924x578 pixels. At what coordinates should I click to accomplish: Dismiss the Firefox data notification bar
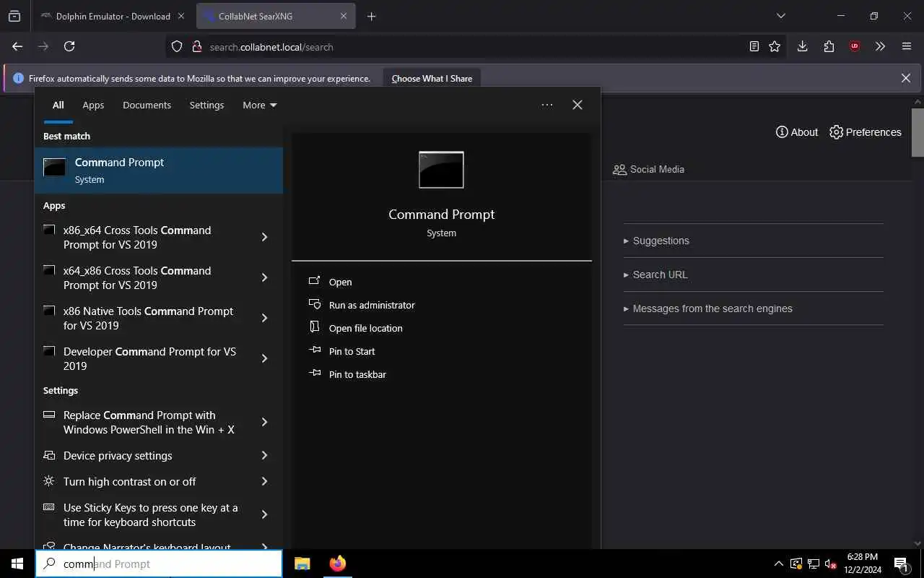pos(906,78)
